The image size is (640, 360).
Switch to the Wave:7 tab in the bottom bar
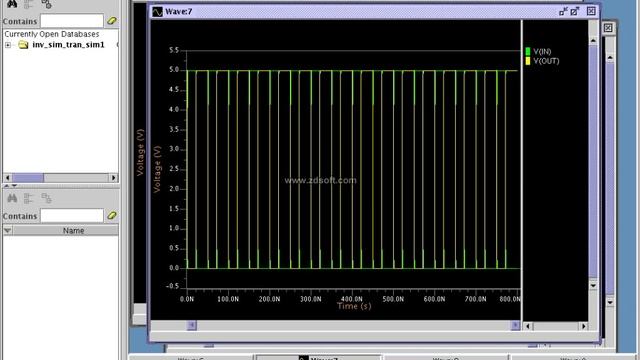tap(318, 358)
